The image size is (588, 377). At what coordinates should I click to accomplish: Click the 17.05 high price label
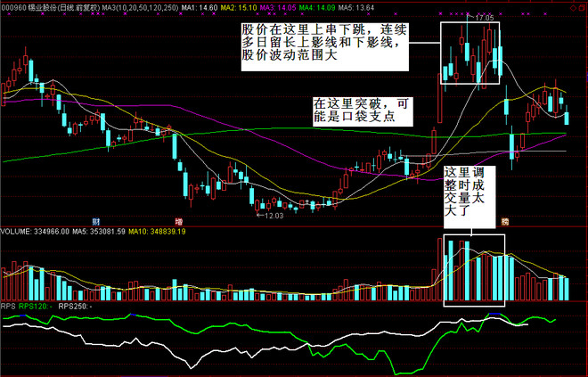[x=484, y=18]
